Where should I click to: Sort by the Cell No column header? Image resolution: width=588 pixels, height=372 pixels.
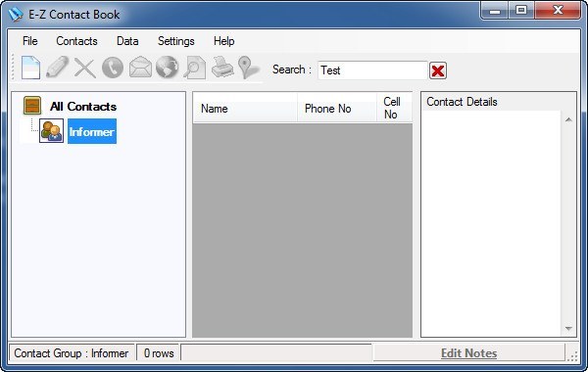(x=394, y=108)
